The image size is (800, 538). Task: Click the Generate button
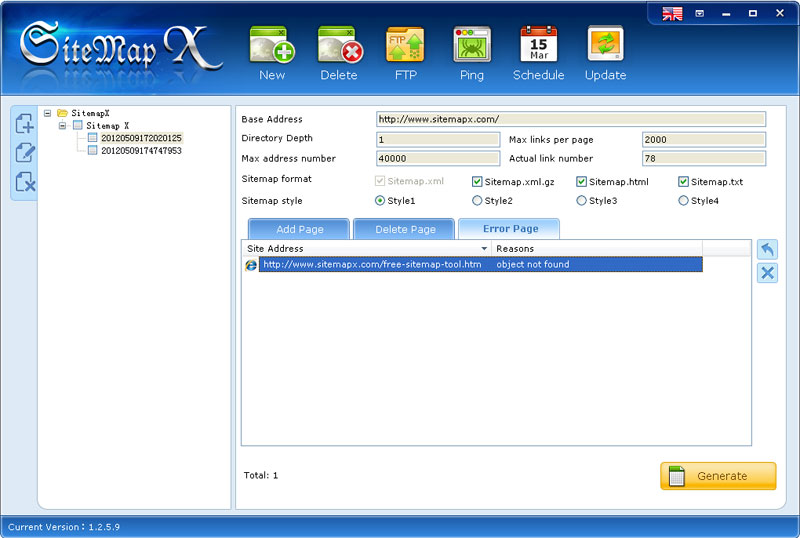tap(718, 476)
